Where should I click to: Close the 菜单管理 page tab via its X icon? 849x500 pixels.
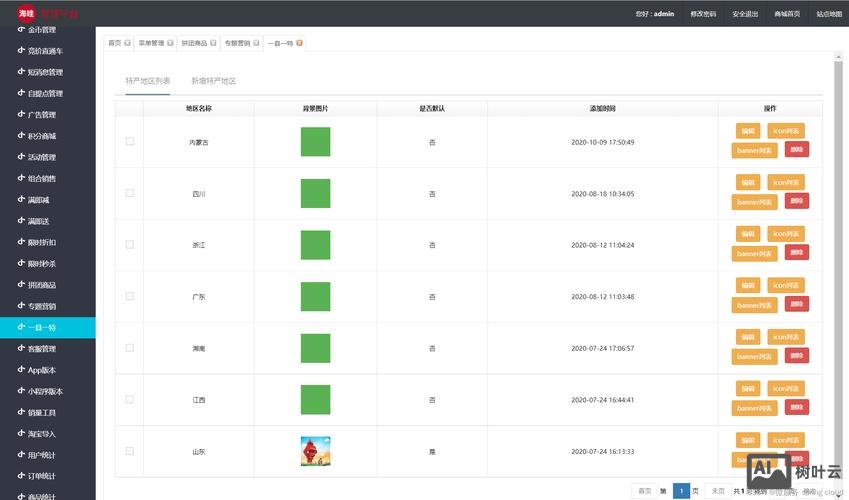point(171,43)
